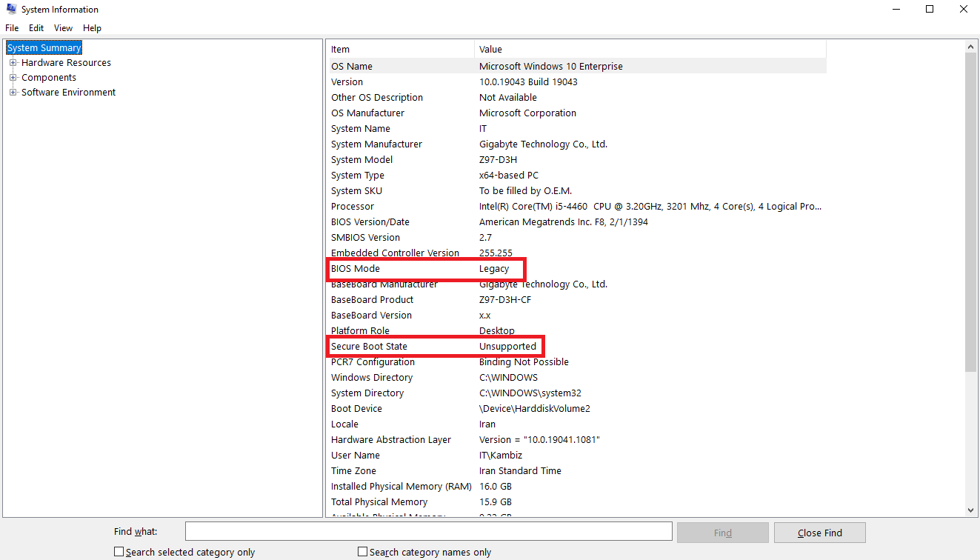Select the Other OS Description row
The width and height of the screenshot is (980, 560).
[x=576, y=97]
